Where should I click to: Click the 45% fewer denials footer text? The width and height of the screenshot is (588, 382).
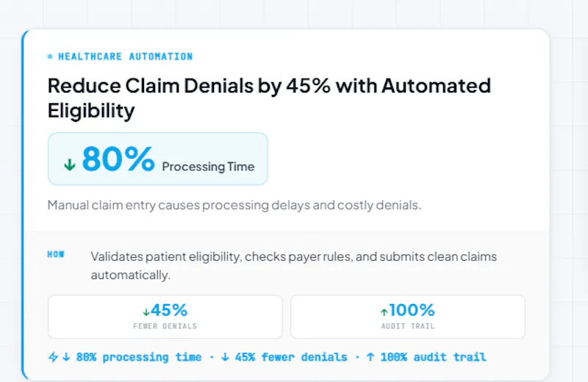tap(291, 357)
